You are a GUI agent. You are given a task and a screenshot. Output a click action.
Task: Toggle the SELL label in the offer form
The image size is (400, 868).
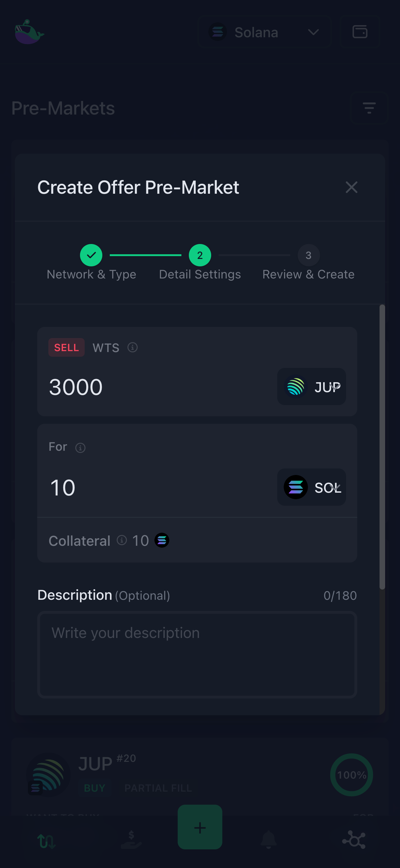tap(66, 347)
